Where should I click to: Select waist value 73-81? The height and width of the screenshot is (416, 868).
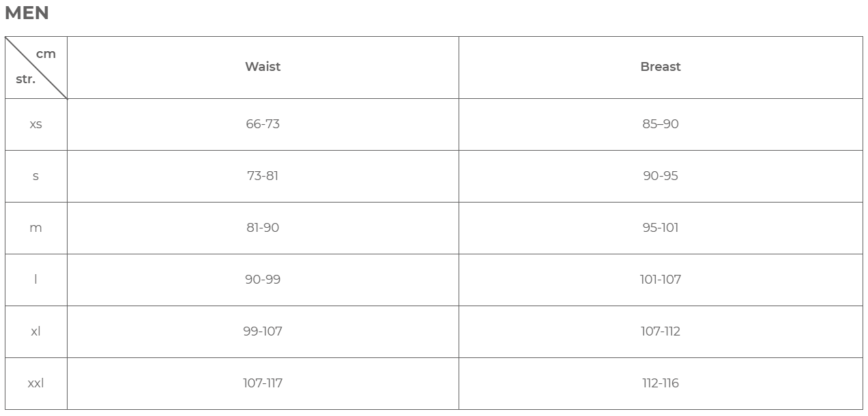tap(263, 176)
